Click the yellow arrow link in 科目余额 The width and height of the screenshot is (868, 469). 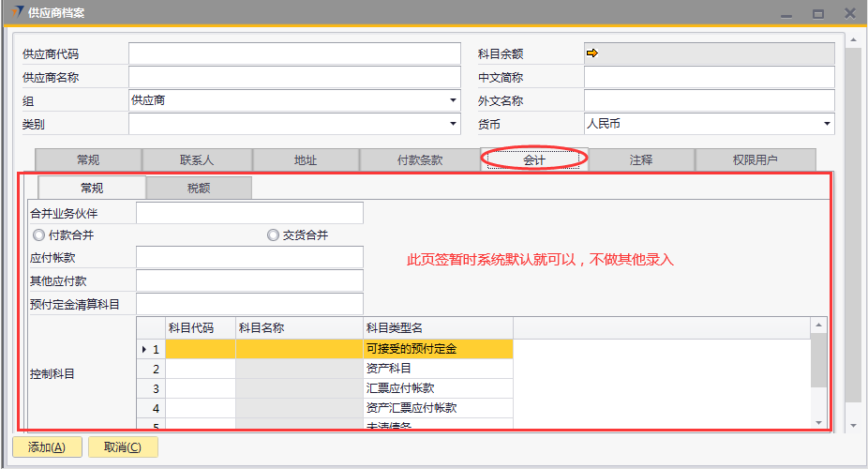[591, 53]
